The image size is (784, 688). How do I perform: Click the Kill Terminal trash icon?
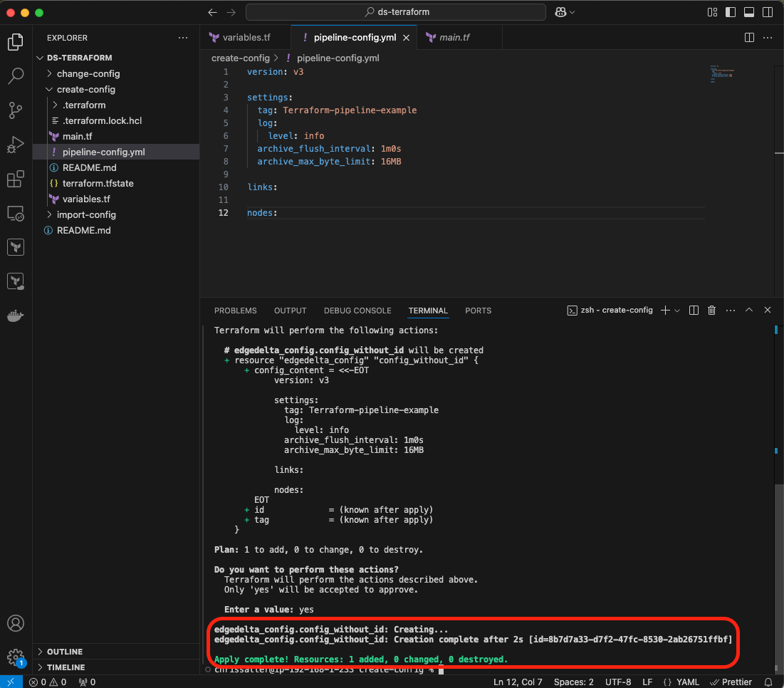coord(711,311)
